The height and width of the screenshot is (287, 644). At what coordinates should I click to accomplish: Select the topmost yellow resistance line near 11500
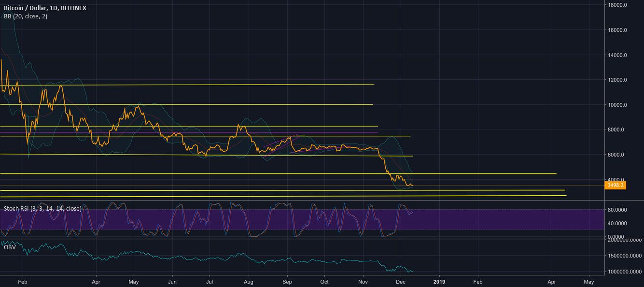point(193,84)
